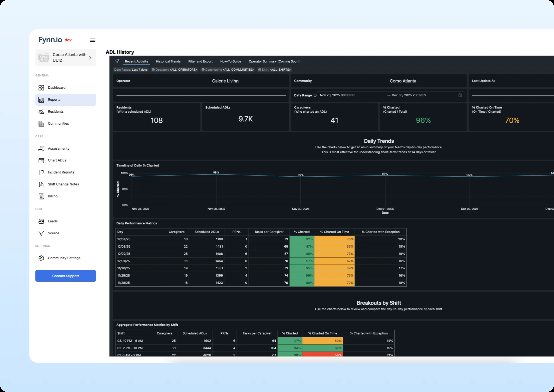Open the Residents page
The height and width of the screenshot is (392, 554).
coord(65,112)
